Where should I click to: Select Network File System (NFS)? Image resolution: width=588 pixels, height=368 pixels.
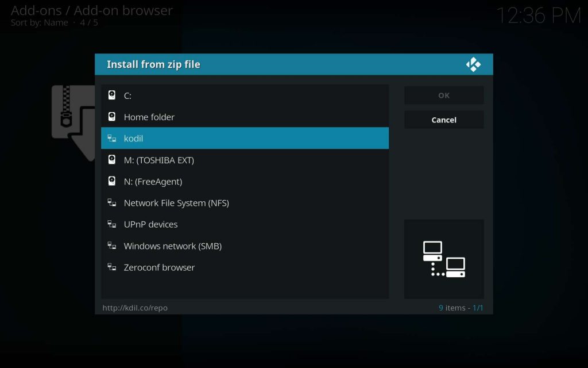[x=245, y=203]
